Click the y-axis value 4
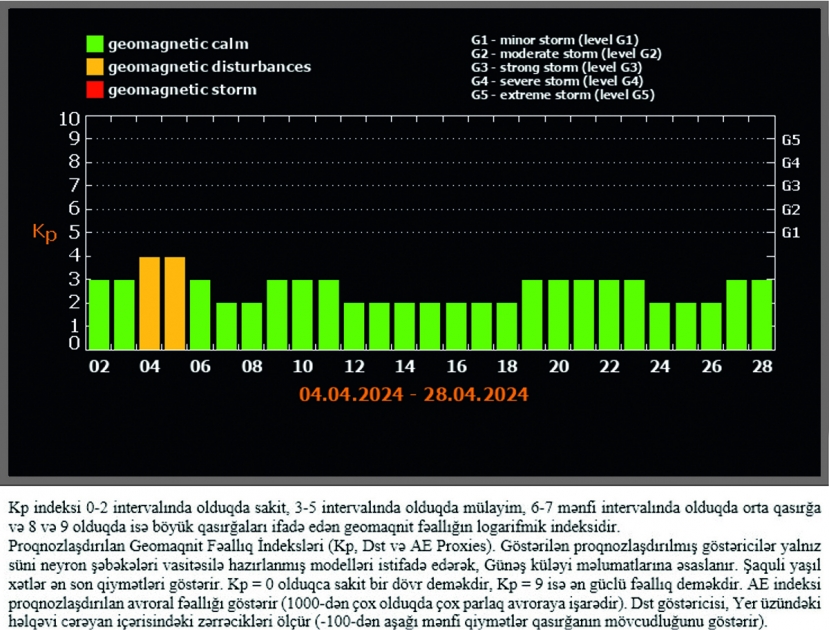 [75, 256]
